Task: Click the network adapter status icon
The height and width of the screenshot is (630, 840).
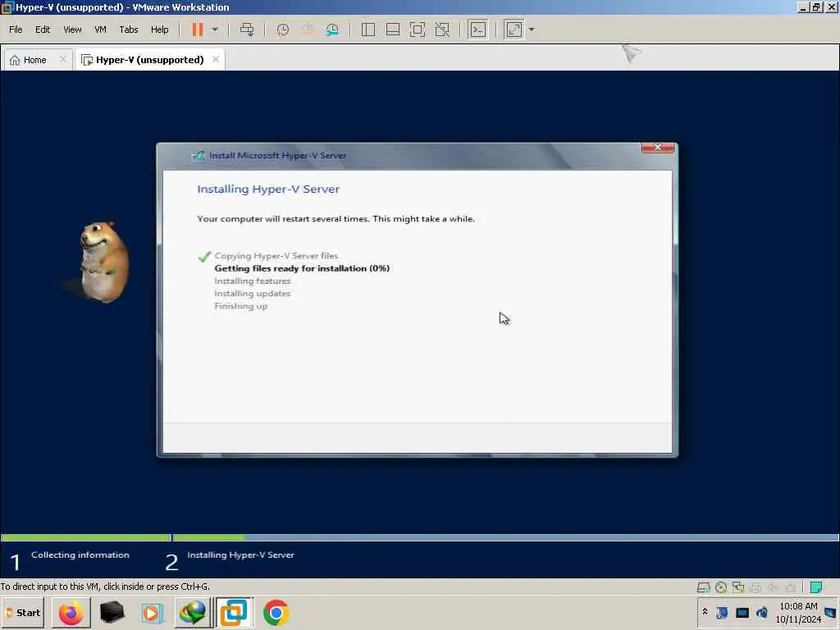Action: click(x=738, y=587)
